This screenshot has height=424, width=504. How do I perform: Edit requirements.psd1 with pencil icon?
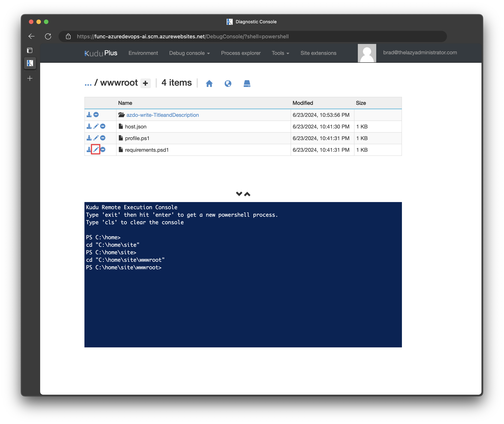96,149
